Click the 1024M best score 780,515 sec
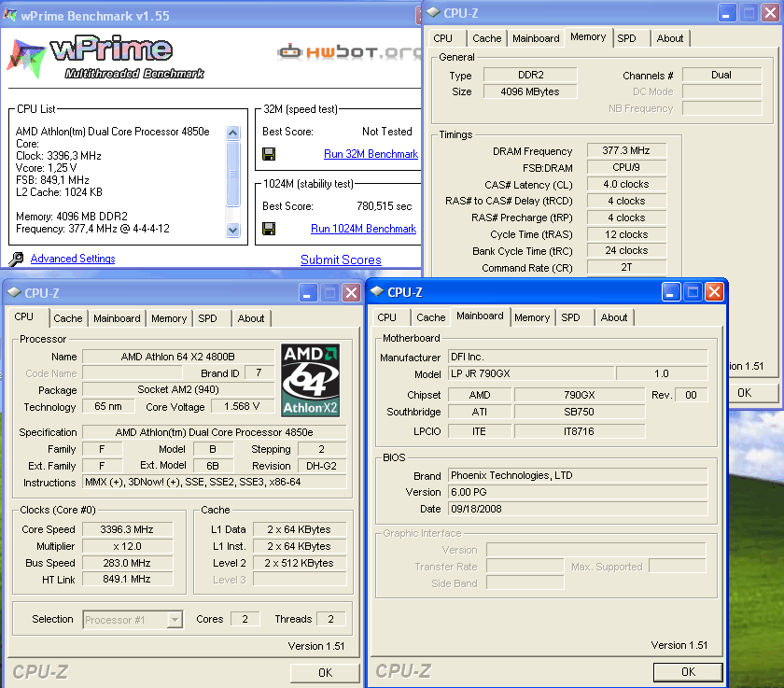The image size is (784, 688). coord(384,206)
